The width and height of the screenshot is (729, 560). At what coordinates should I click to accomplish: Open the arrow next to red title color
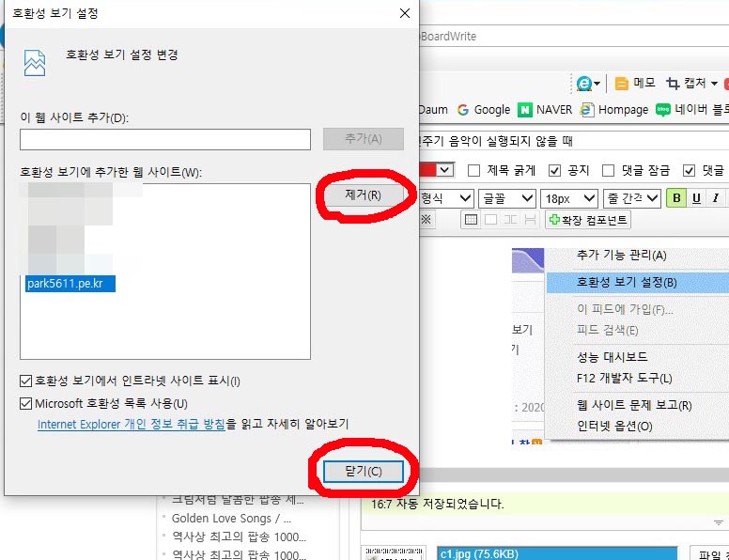coord(445,170)
